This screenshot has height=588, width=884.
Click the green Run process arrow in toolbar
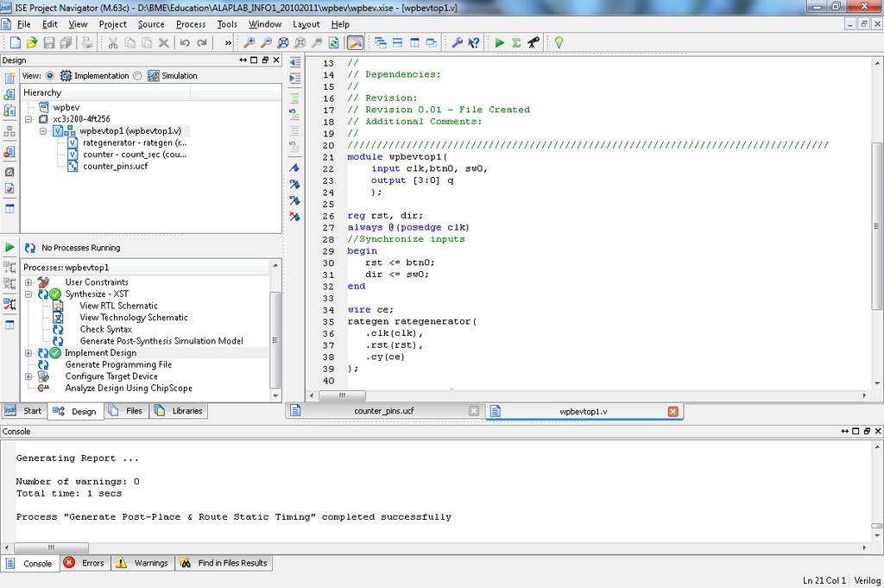point(499,43)
